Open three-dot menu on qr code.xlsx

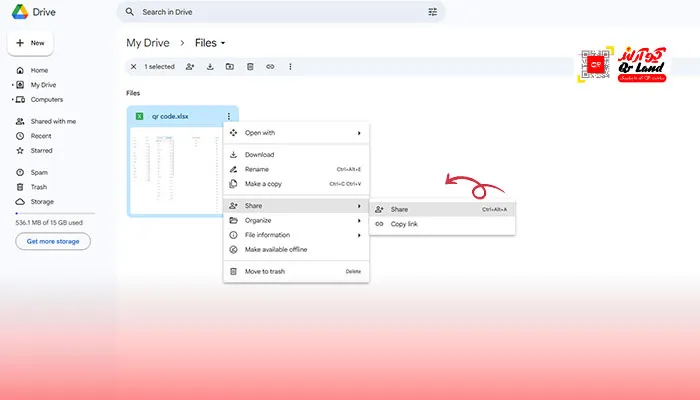[x=229, y=117]
